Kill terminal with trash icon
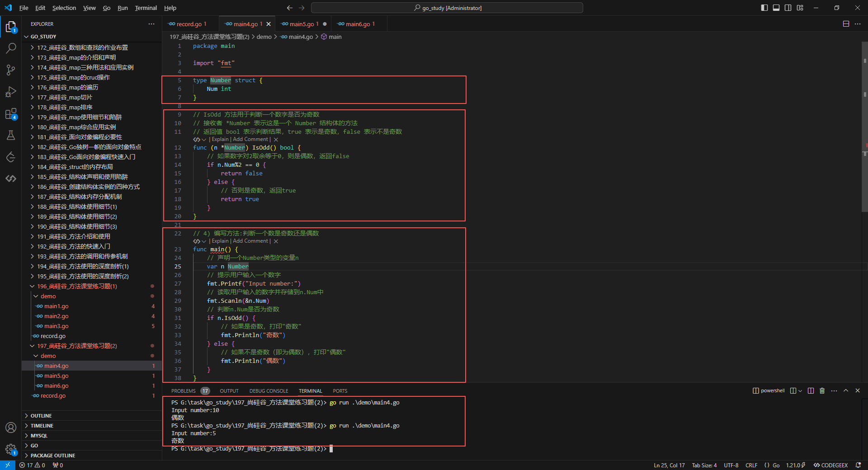 [x=822, y=391]
